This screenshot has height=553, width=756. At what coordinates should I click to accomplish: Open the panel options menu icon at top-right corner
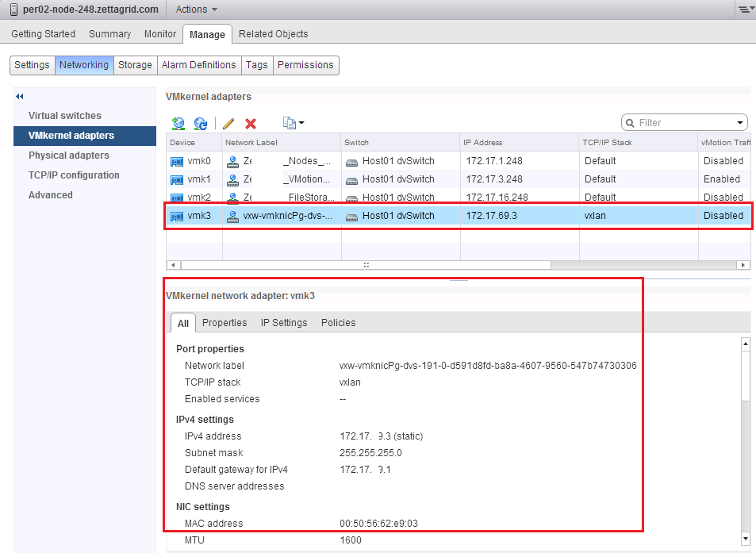(x=745, y=9)
